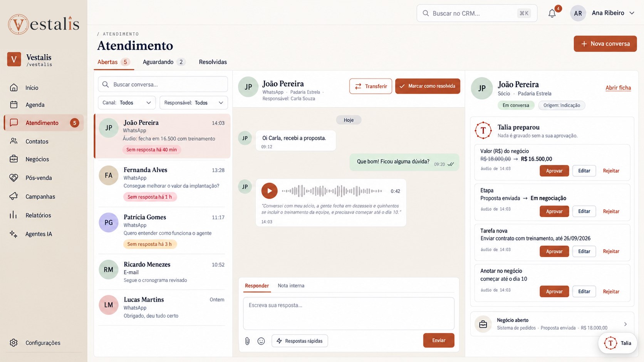644x362 pixels.
Task: Click the Pós-venda handshake icon
Action: tap(14, 178)
